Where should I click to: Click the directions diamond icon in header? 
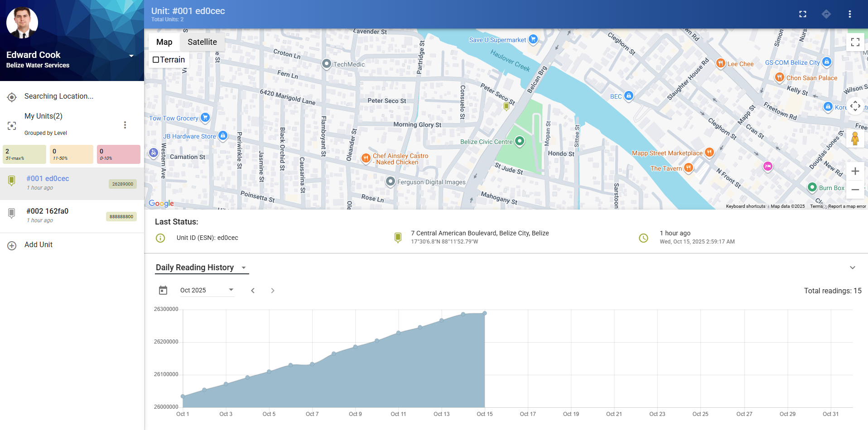click(826, 14)
